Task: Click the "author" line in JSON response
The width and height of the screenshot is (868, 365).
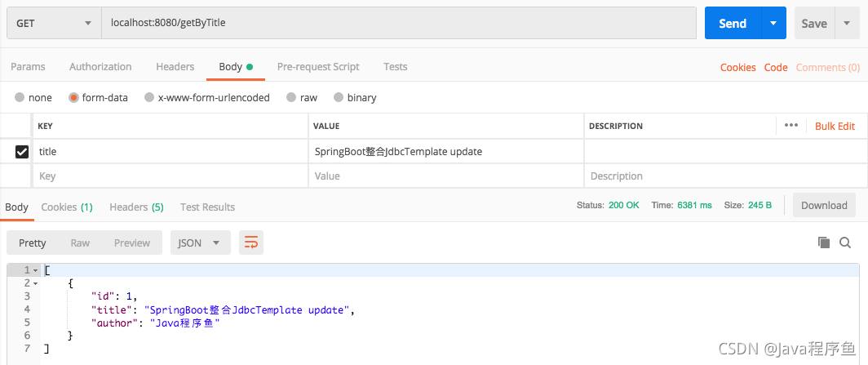Action: pyautogui.click(x=156, y=323)
